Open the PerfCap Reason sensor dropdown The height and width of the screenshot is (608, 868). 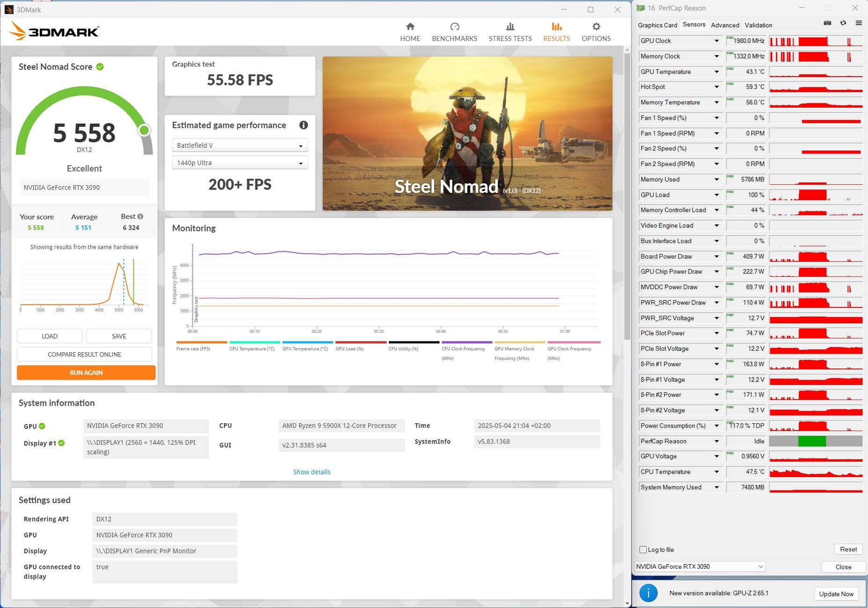[x=716, y=441]
